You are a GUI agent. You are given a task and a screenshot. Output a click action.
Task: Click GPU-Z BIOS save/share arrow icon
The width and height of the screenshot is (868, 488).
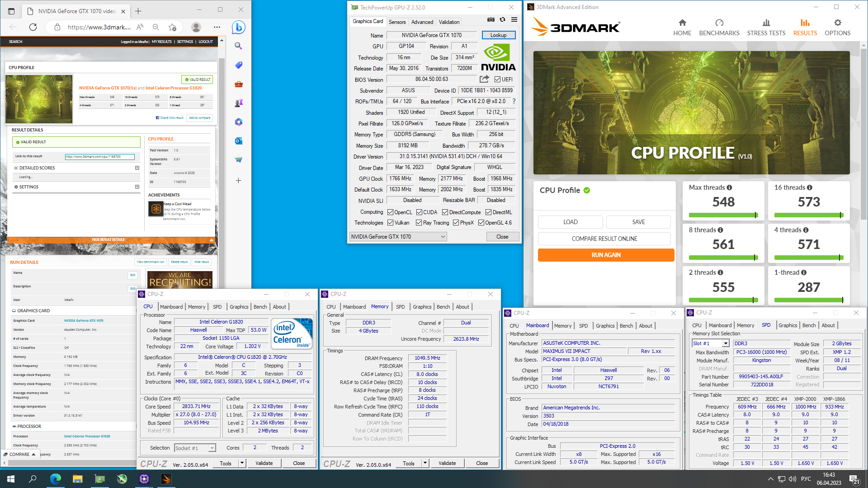484,79
